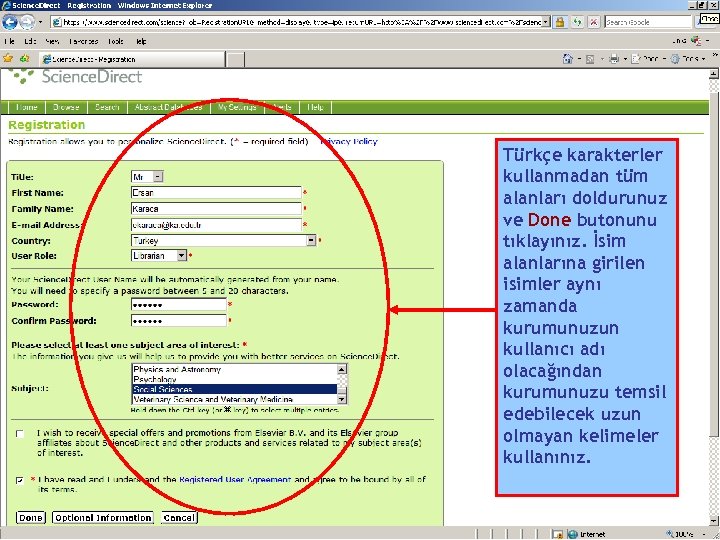720x540 pixels.
Task: Open the Country dropdown showing Turkey
Action: pyautogui.click(x=311, y=240)
